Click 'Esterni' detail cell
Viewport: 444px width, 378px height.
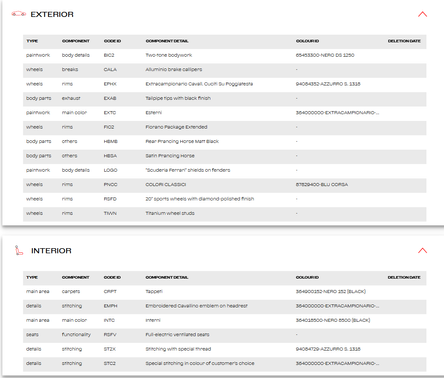click(154, 113)
